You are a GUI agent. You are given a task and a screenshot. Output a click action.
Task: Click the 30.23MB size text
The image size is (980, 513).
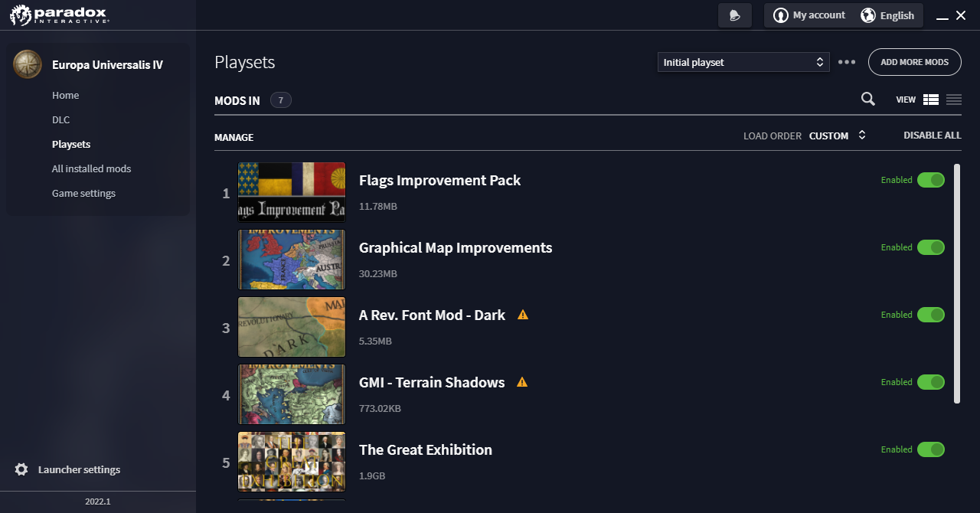pos(378,274)
